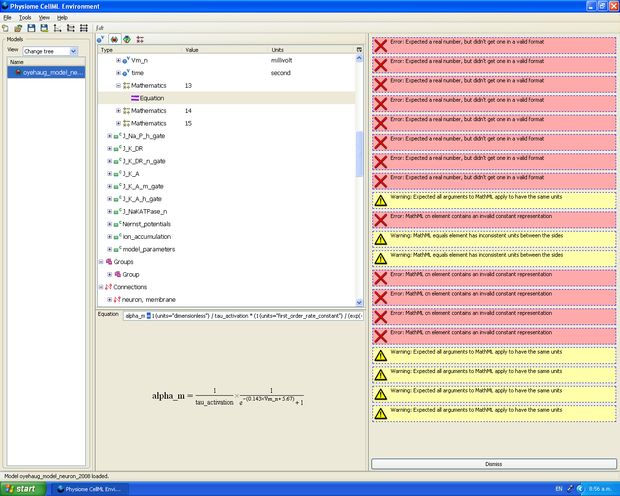620x496 pixels.
Task: Expand the J_NaKATPase_n component
Action: pyautogui.click(x=110, y=212)
